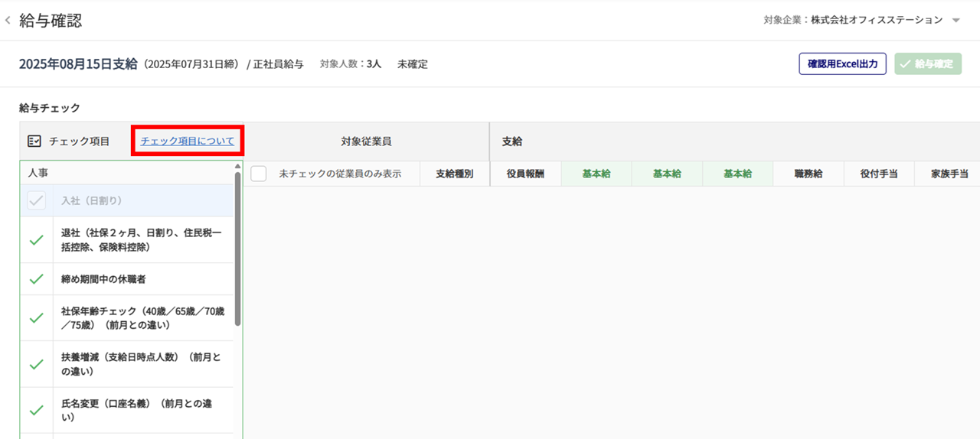980x439 pixels.
Task: Click the 支給種別 column header
Action: [454, 174]
